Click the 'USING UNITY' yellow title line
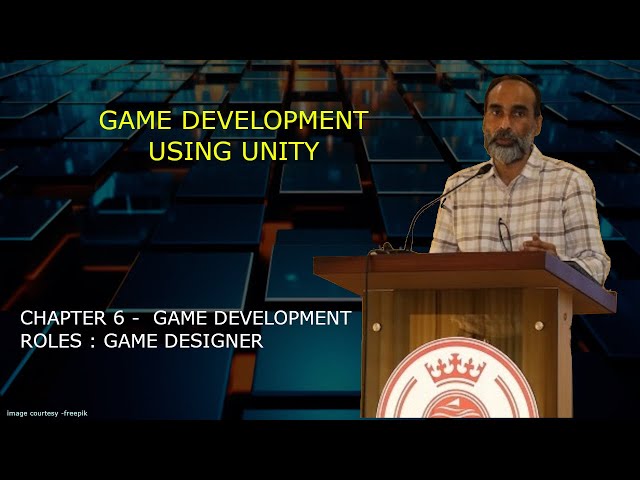 (233, 151)
